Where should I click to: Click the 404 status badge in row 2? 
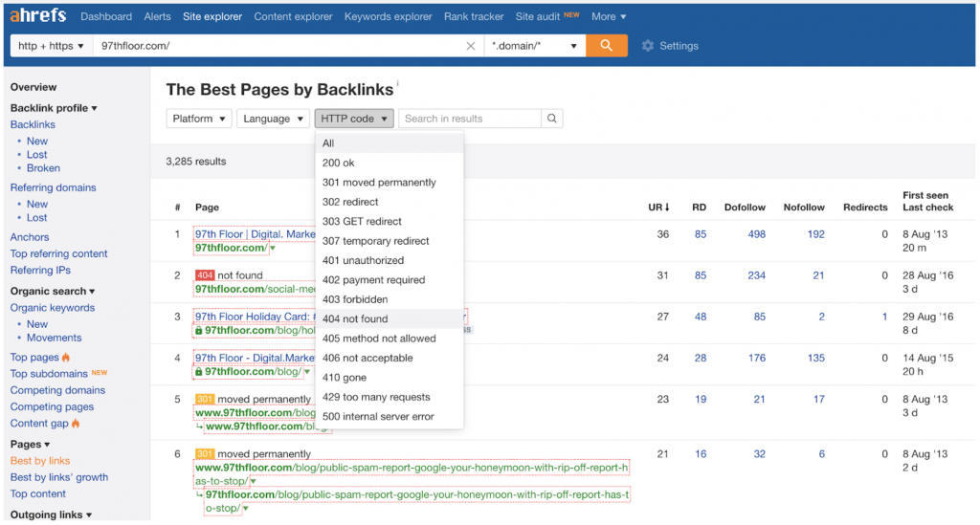click(205, 275)
